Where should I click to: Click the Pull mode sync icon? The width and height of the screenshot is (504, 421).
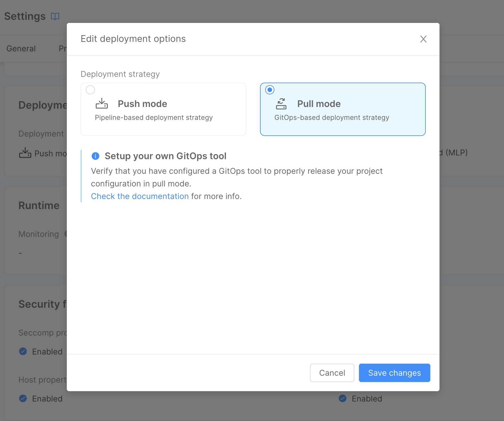(x=281, y=104)
